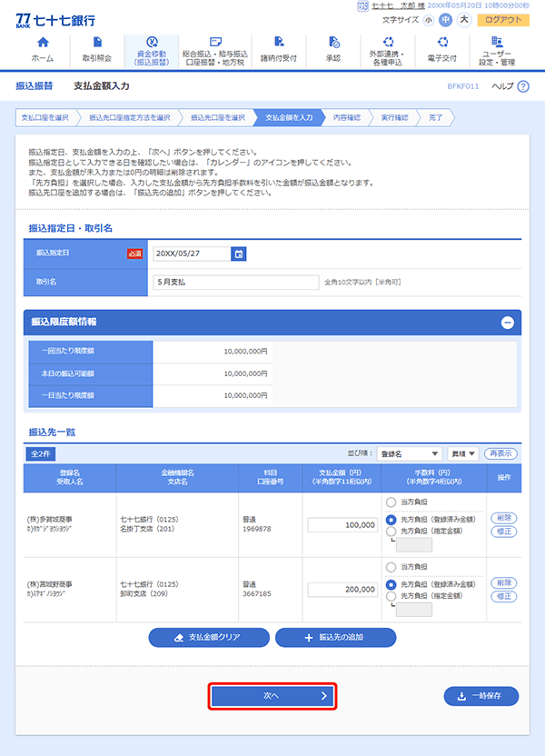The height and width of the screenshot is (756, 545).
Task: Click the Home (ホーム) house icon
Action: tap(42, 43)
